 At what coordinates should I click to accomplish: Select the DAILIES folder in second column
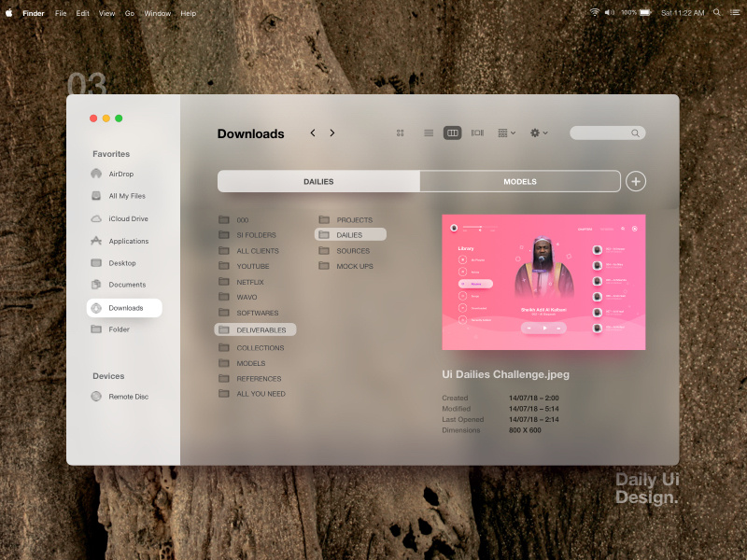point(350,234)
